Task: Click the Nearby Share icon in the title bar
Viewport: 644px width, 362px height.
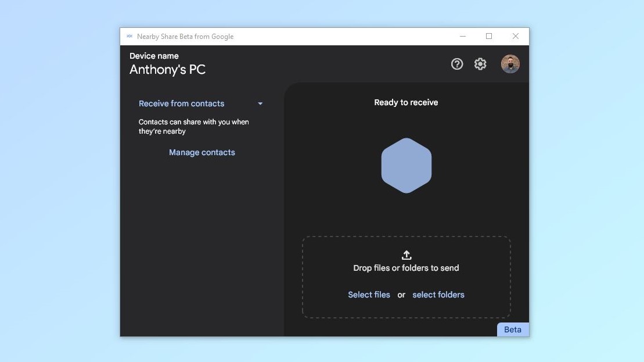Action: (x=129, y=36)
